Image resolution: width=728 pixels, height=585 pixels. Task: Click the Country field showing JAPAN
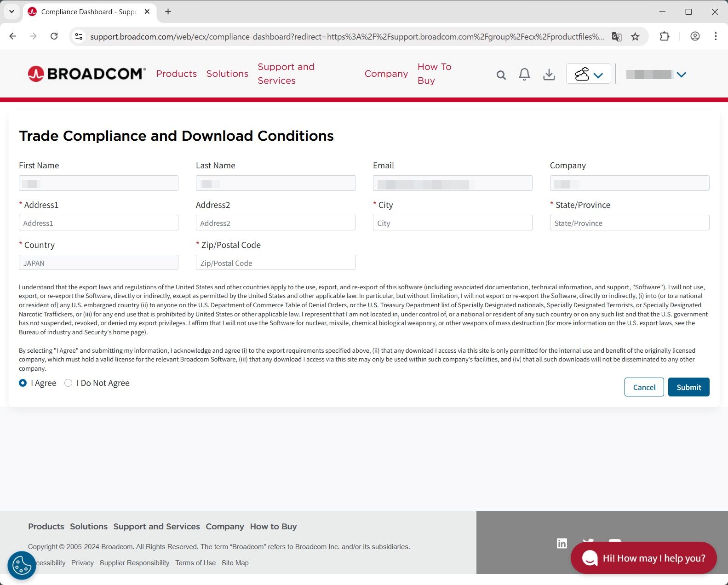pyautogui.click(x=98, y=263)
